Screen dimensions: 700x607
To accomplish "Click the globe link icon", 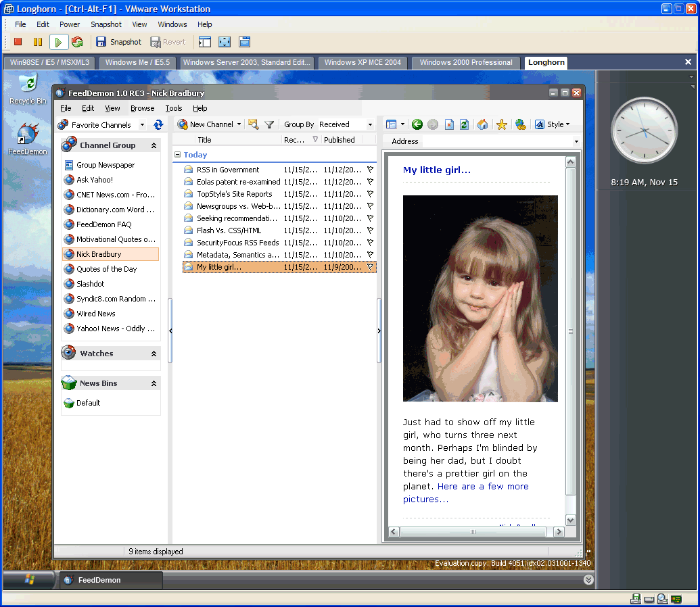I will [x=521, y=124].
